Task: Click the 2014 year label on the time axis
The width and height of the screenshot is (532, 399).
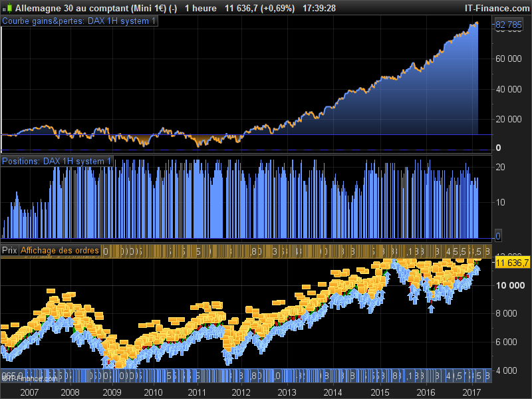Action: click(333, 392)
